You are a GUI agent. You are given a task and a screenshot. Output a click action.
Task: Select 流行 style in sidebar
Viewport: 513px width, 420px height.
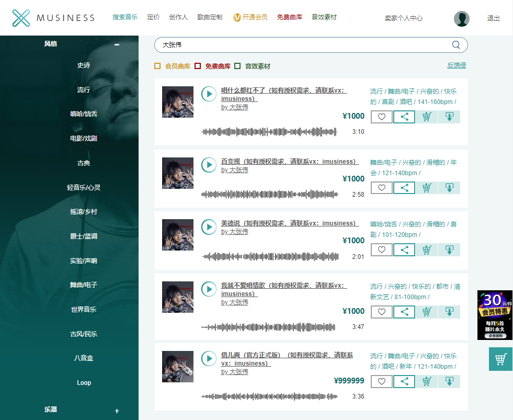tap(84, 89)
